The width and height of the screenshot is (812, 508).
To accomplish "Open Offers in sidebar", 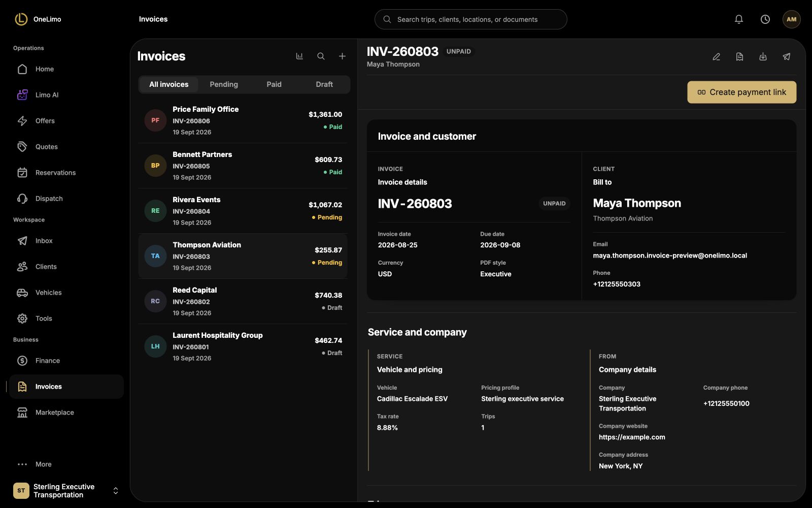I will [x=66, y=121].
